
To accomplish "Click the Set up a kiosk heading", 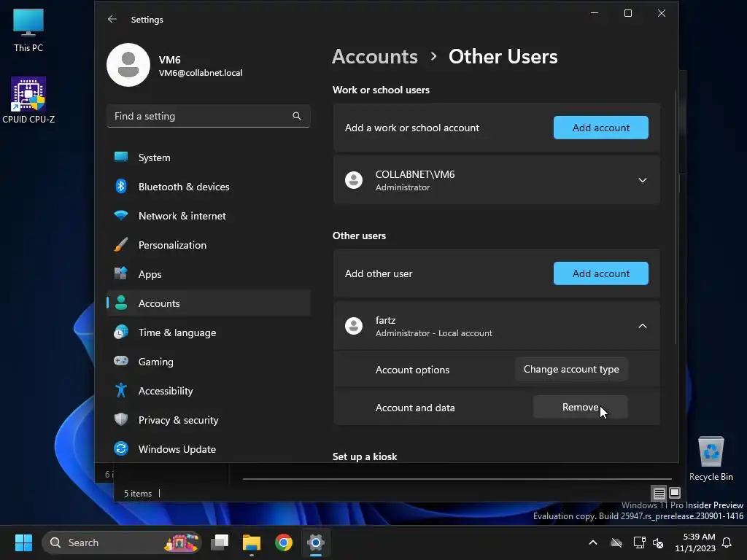I will click(x=365, y=456).
